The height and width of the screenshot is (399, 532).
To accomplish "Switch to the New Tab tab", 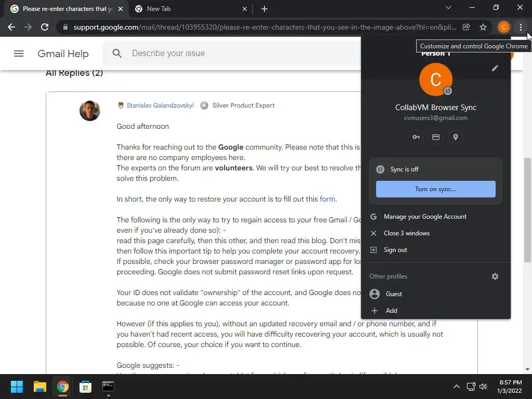I will tap(191, 9).
